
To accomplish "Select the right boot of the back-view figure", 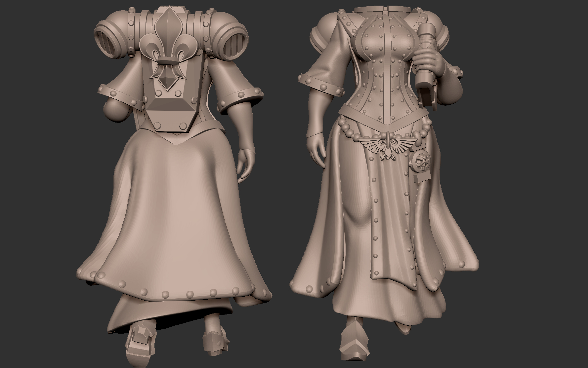I will (x=213, y=344).
